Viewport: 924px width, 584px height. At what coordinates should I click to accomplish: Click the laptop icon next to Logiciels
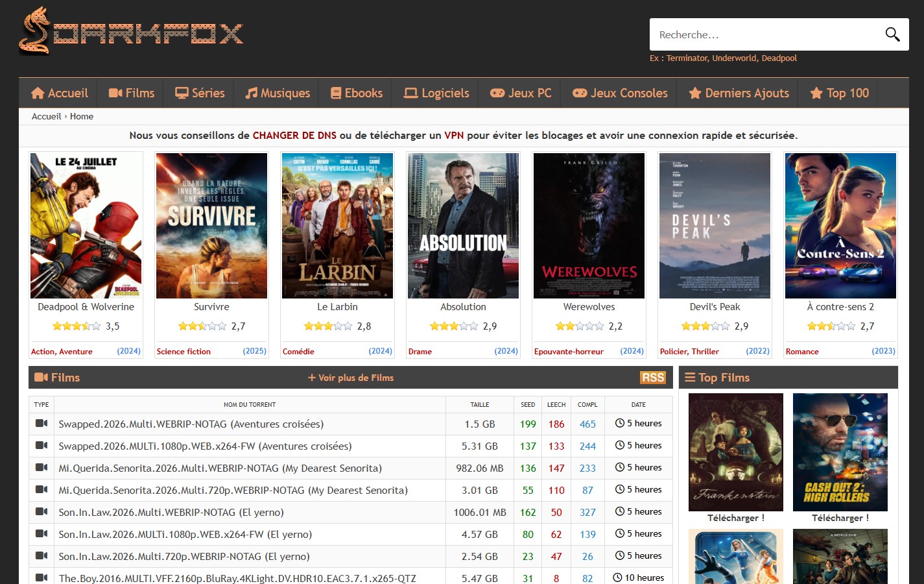(410, 93)
